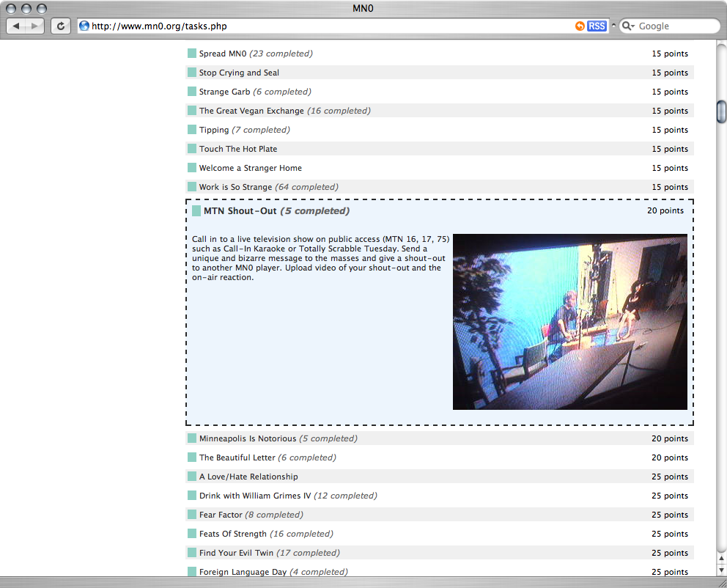Click teal square beside MTN Shout-Out title

point(196,211)
